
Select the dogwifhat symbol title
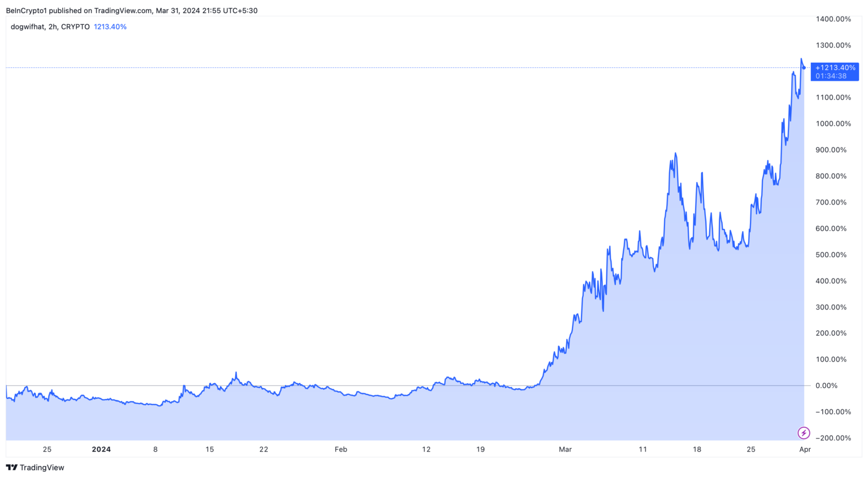(x=27, y=27)
